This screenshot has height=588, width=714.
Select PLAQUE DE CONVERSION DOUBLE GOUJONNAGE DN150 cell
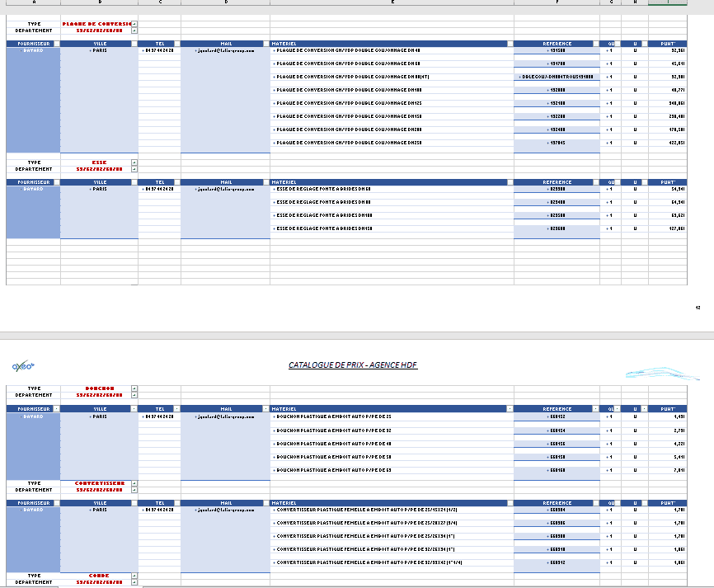pyautogui.click(x=392, y=116)
